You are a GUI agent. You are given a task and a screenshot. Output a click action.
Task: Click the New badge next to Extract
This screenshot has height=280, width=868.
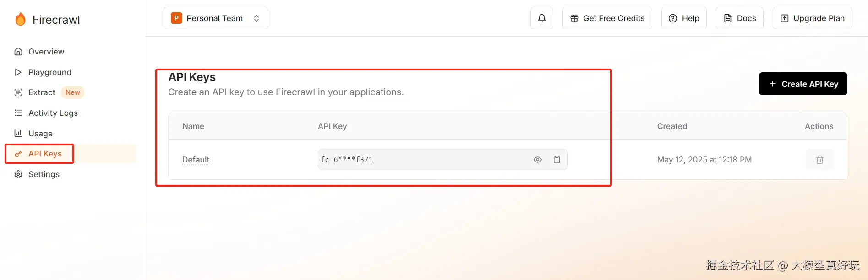72,92
